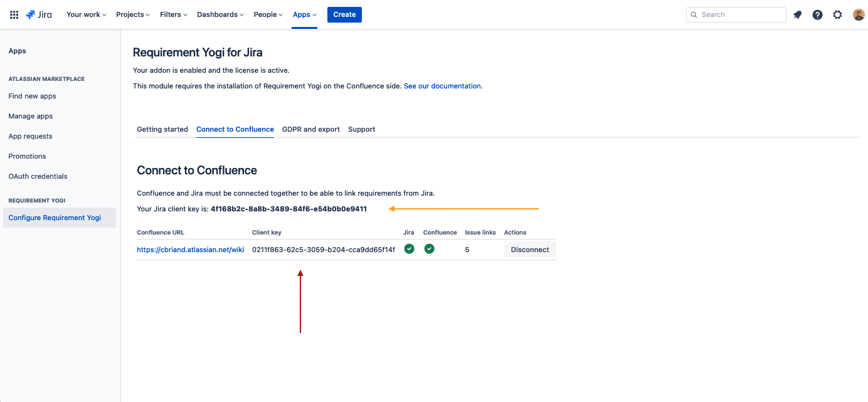Expand the Projects dropdown
This screenshot has height=402, width=868.
point(132,14)
